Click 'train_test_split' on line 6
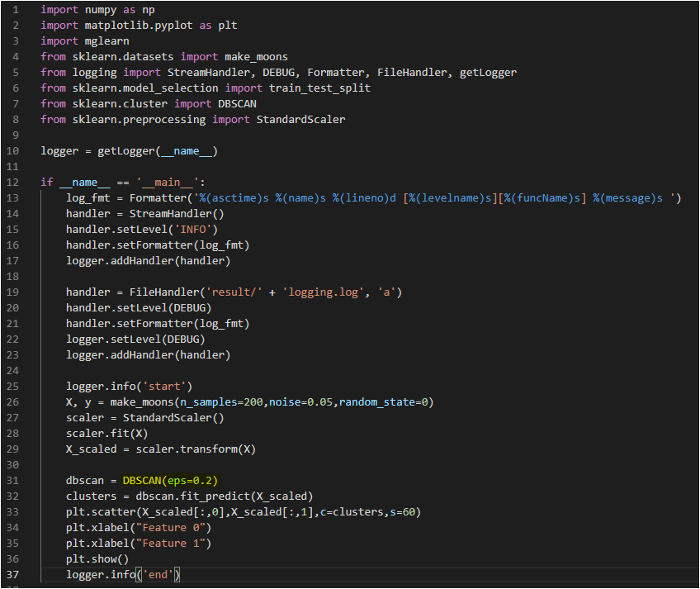Viewport: 700px width, 589px height. click(x=319, y=88)
